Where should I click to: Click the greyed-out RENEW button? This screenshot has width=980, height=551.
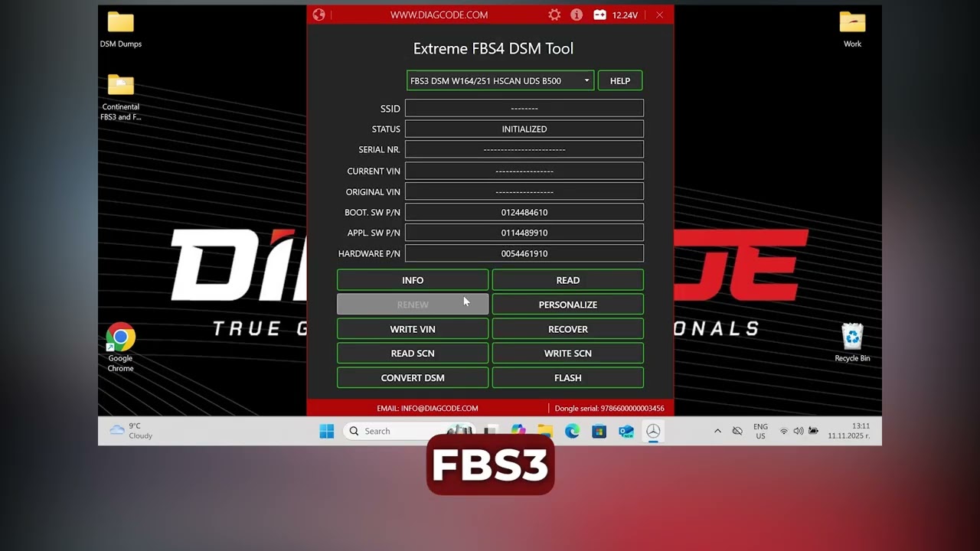[x=413, y=305]
